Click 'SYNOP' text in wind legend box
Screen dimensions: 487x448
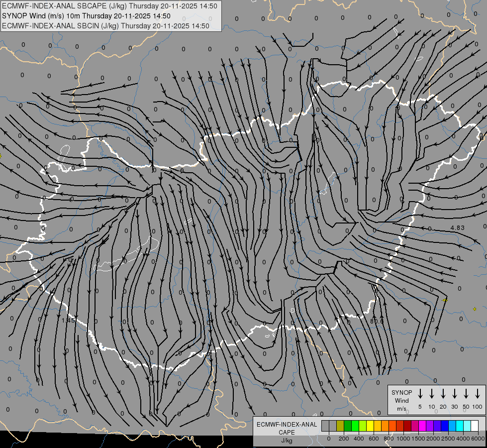(401, 393)
